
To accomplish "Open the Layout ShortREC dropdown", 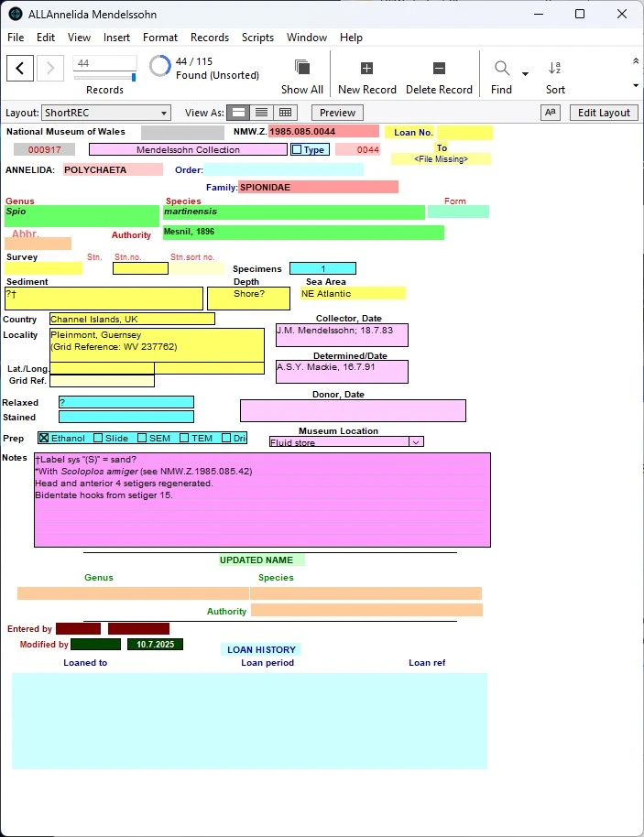I will [105, 113].
